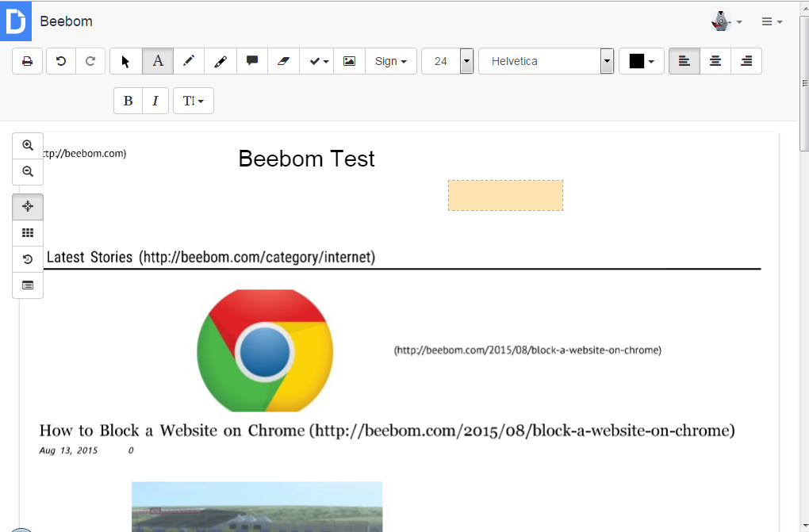Viewport: 809px width, 532px height.
Task: Redo the last undone action
Action: (90, 61)
